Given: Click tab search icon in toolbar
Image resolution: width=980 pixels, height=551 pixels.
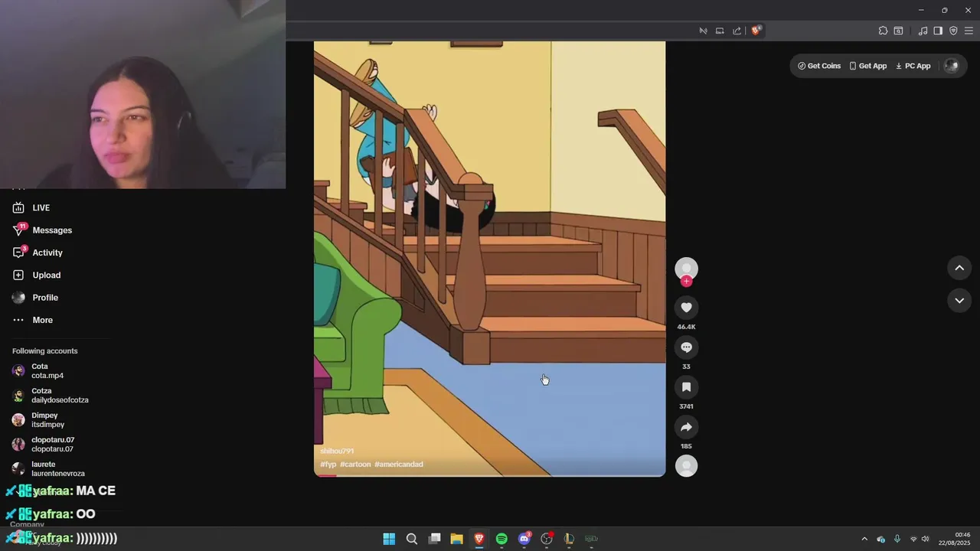Looking at the screenshot, I should [x=898, y=31].
